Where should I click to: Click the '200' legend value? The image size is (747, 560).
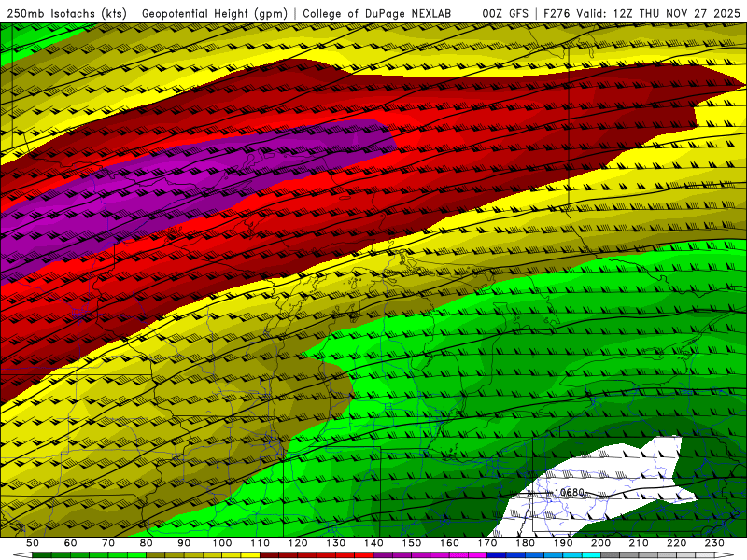point(600,543)
